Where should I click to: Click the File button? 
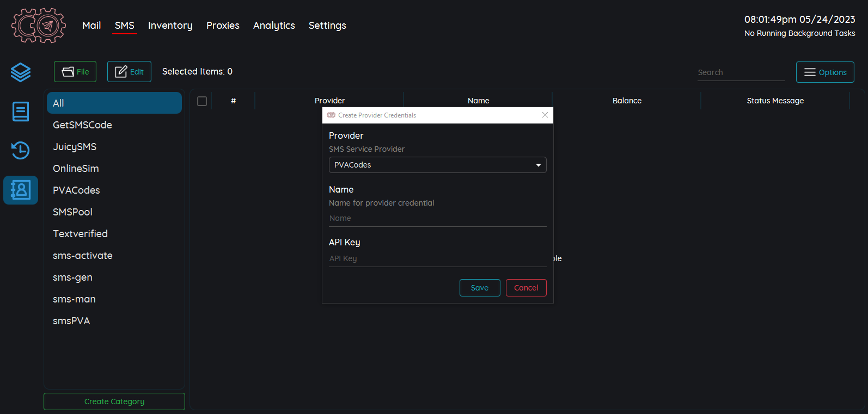coord(75,72)
